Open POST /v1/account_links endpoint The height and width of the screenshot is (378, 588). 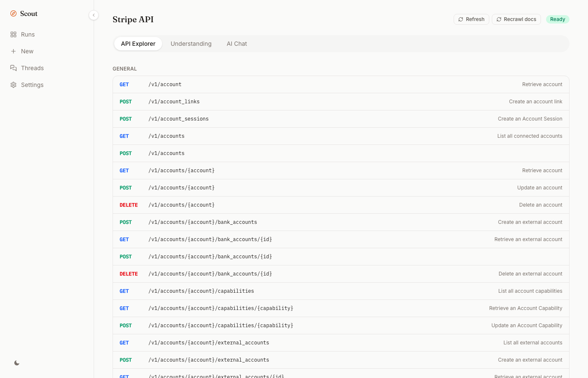341,102
